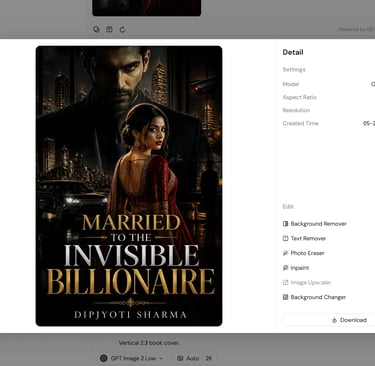Screen dimensions: 375x366
Task: Click the small generated thumbnail above the dialog
Action: point(147,8)
